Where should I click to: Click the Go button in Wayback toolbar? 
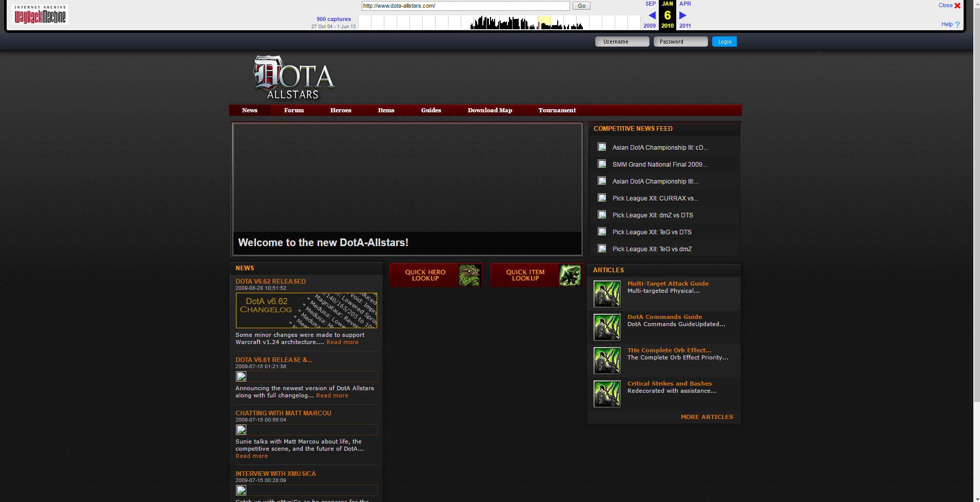coord(581,6)
